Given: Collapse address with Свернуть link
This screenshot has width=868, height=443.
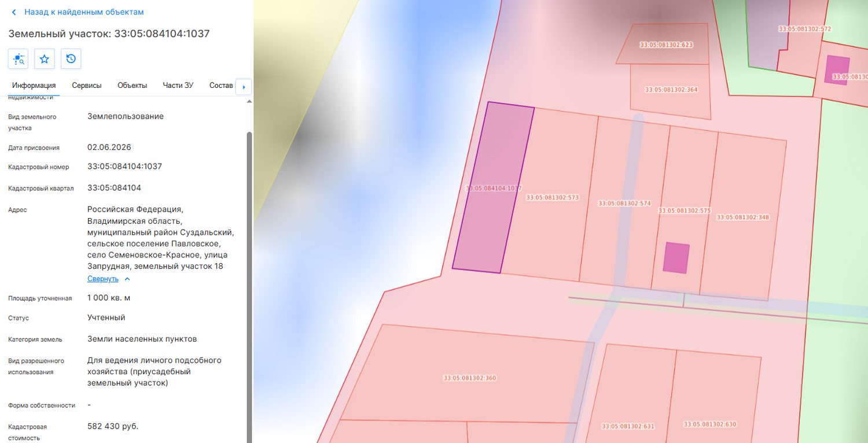Looking at the screenshot, I should click(103, 279).
